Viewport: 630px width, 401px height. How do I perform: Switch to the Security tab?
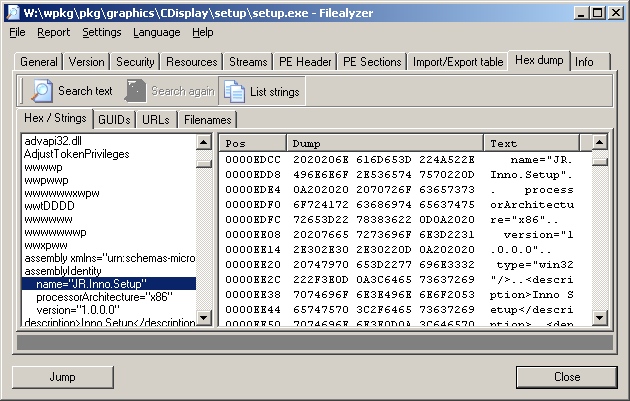[x=135, y=62]
